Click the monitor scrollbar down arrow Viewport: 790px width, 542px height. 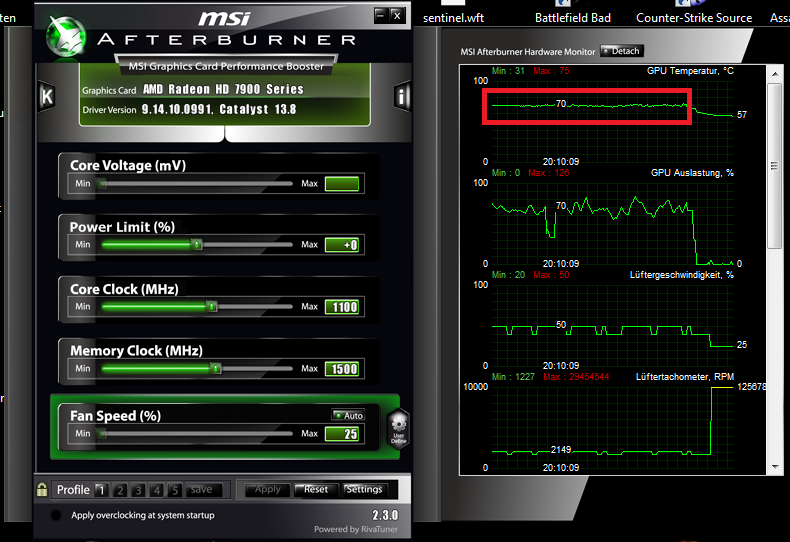click(775, 467)
